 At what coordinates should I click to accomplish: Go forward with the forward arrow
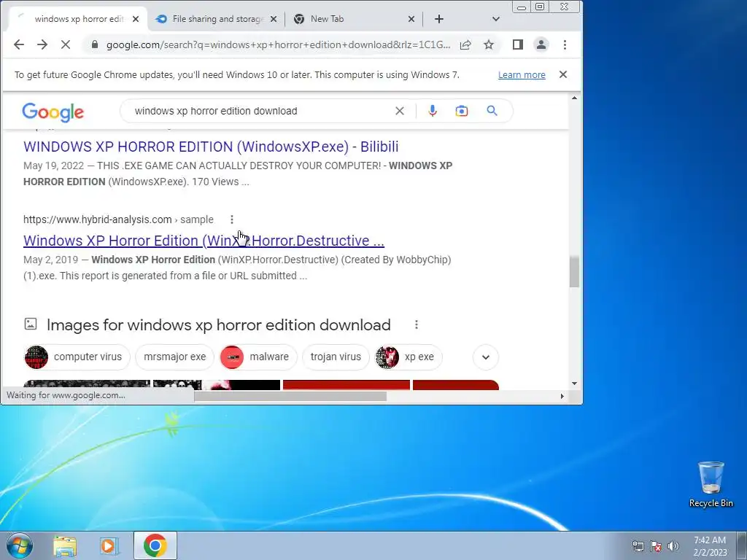pos(42,44)
